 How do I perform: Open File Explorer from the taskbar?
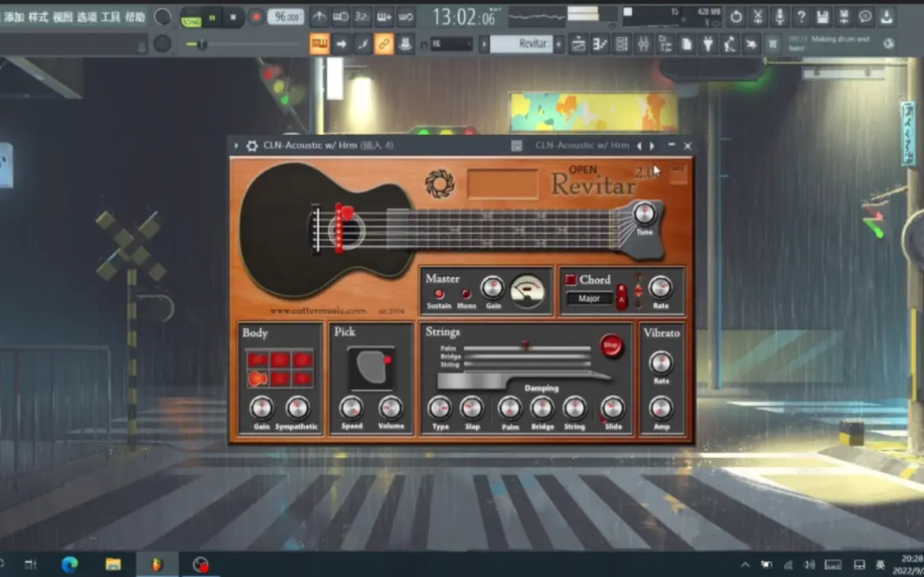coord(113,565)
